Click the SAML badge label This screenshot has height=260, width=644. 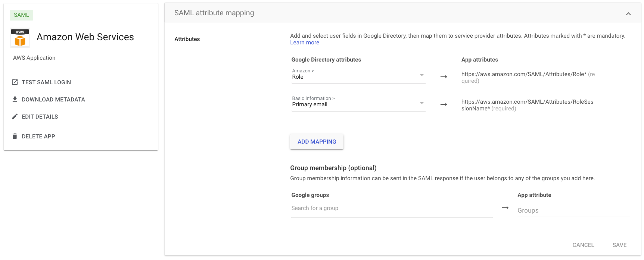21,15
